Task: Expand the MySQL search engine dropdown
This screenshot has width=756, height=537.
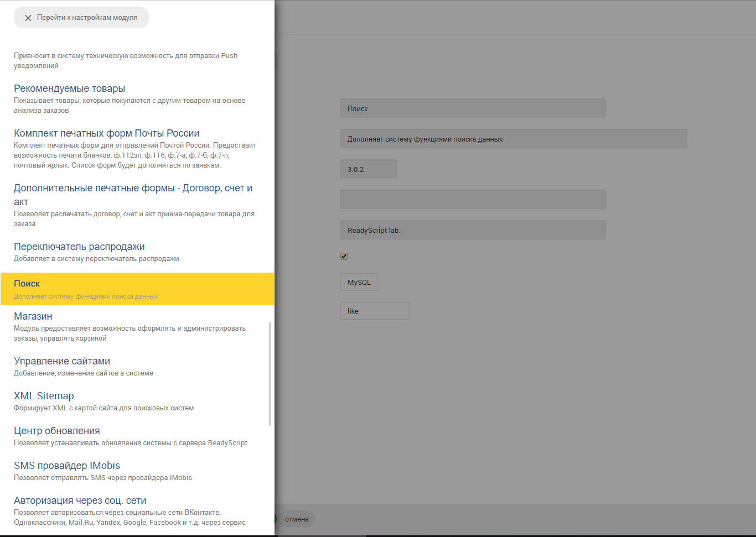Action: coord(359,282)
